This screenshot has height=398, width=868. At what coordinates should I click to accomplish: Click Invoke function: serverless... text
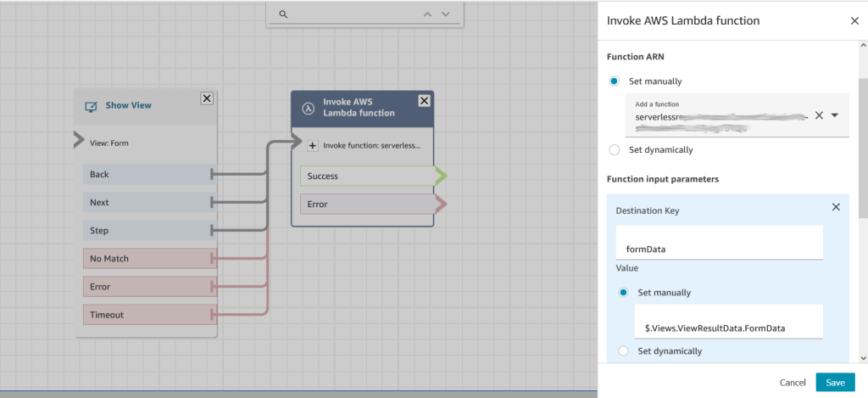point(372,146)
